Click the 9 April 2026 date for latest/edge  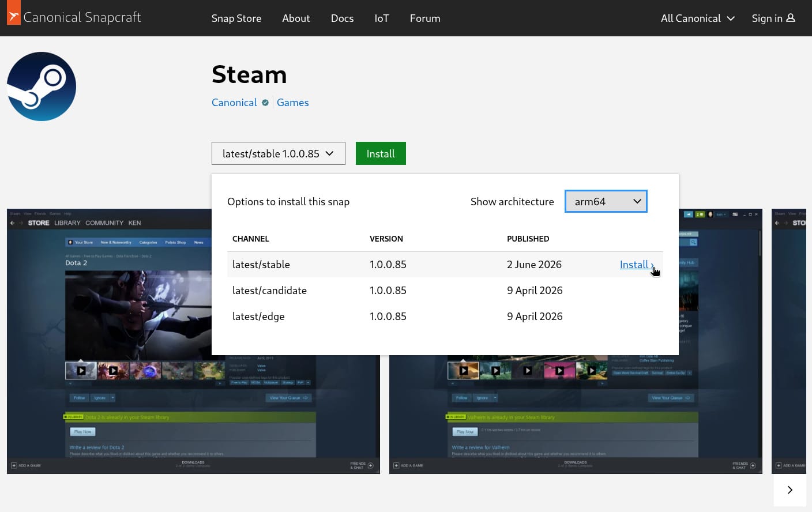[x=535, y=317]
